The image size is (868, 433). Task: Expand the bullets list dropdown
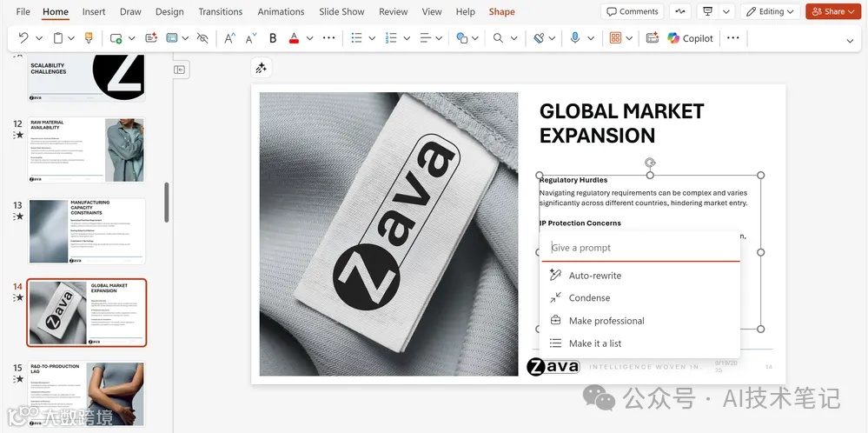pyautogui.click(x=372, y=38)
